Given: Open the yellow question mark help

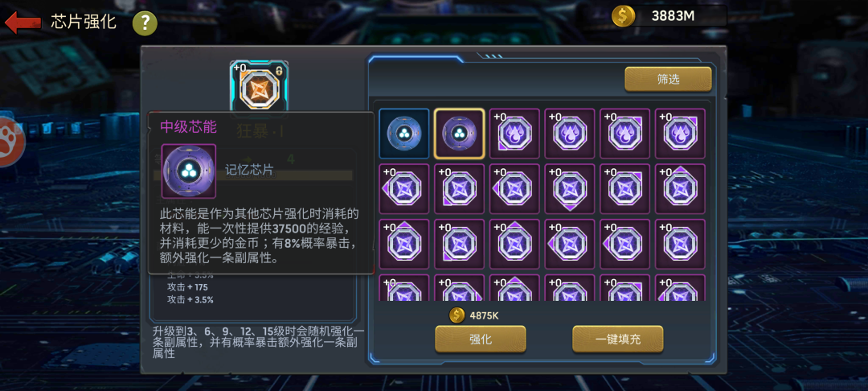Looking at the screenshot, I should point(145,23).
